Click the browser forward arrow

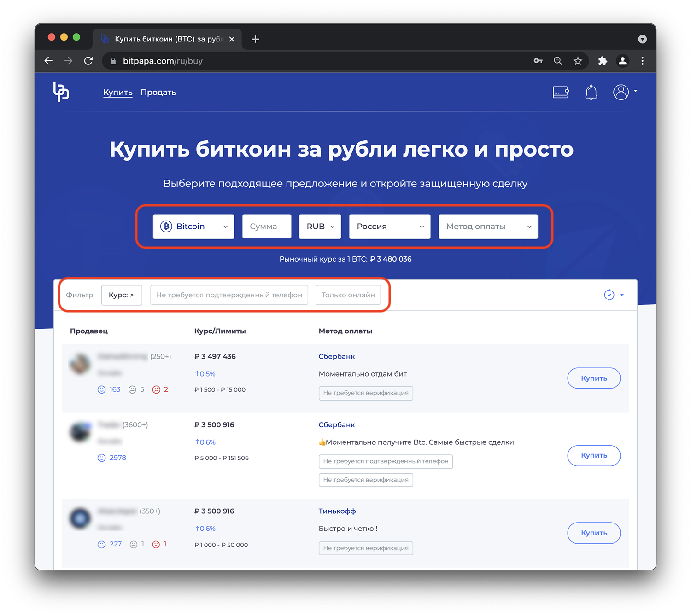68,61
